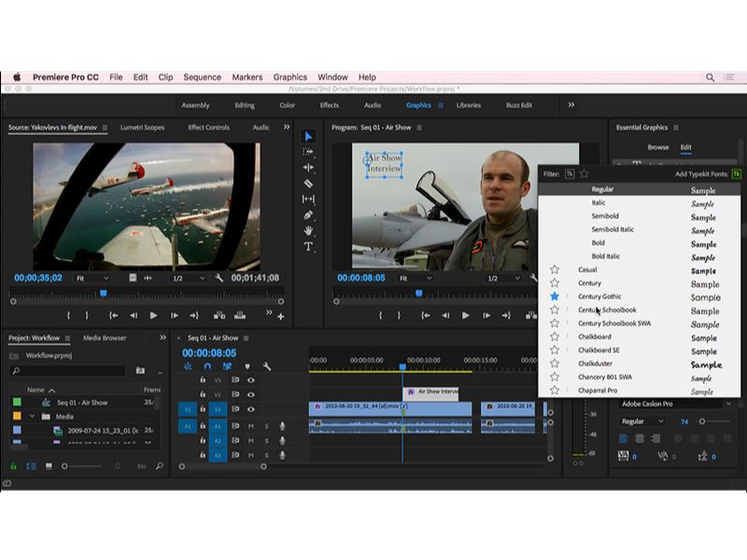Mute audio track A1
This screenshot has width=747, height=560.
click(x=250, y=426)
